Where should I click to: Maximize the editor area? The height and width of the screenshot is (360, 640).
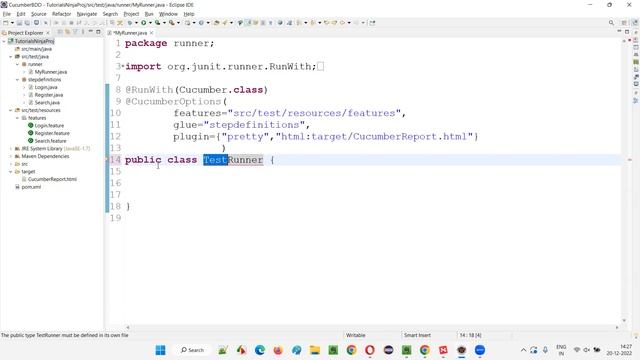pos(627,32)
